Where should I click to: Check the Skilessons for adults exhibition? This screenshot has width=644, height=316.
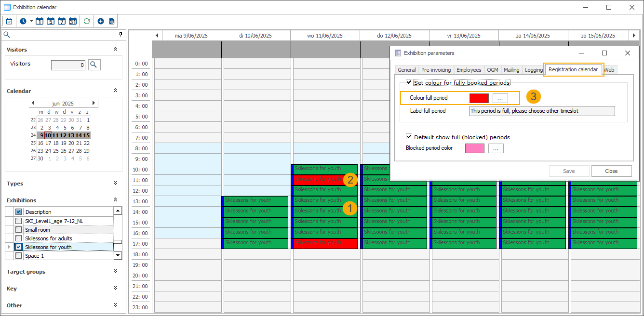(19, 238)
